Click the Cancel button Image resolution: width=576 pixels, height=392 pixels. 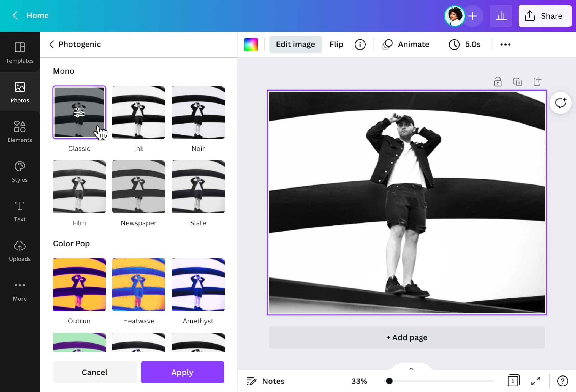[94, 372]
